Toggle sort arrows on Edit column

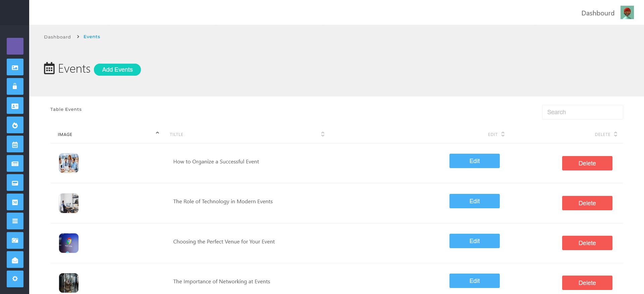point(503,134)
